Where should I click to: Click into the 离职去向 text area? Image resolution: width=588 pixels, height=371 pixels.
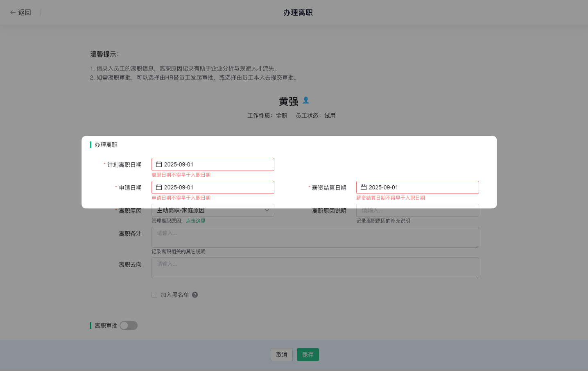pyautogui.click(x=315, y=268)
